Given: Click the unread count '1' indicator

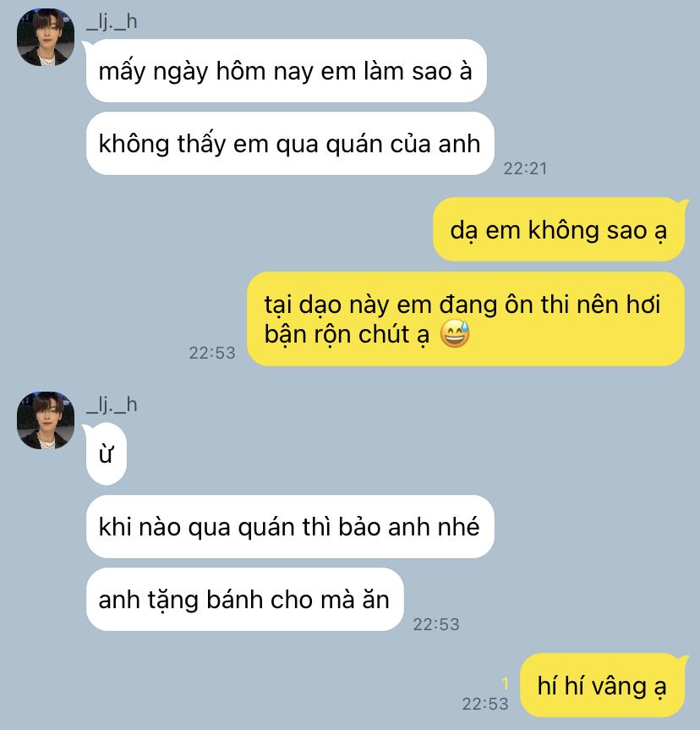Looking at the screenshot, I should coord(506,684).
